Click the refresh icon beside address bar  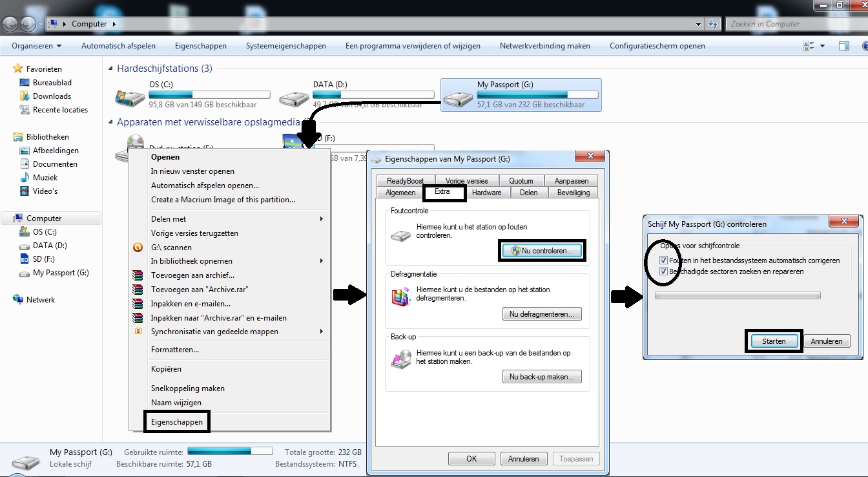tap(713, 24)
